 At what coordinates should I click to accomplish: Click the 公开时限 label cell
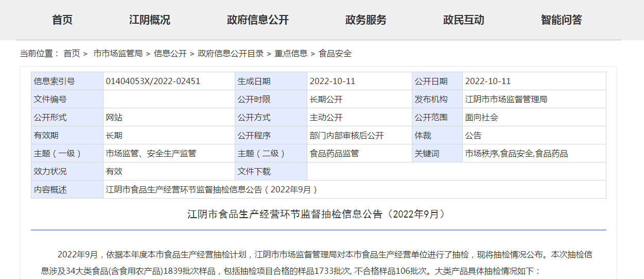point(271,99)
